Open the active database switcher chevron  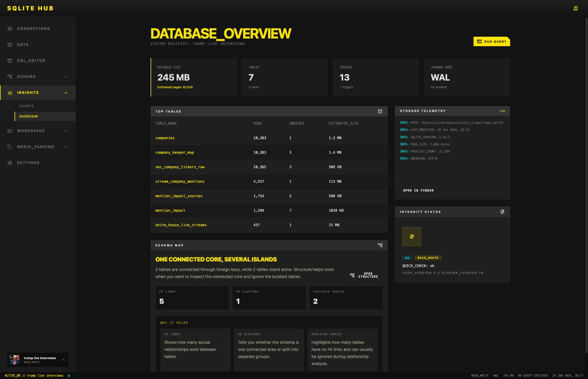coord(63,360)
